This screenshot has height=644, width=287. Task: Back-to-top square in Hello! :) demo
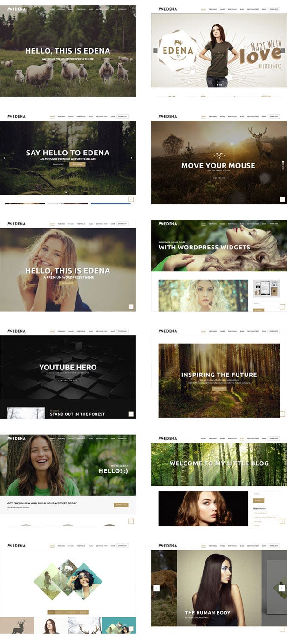[131, 522]
